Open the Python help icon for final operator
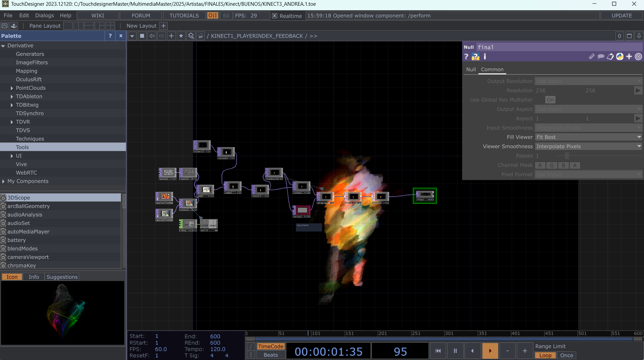This screenshot has width=644, height=360. [475, 57]
